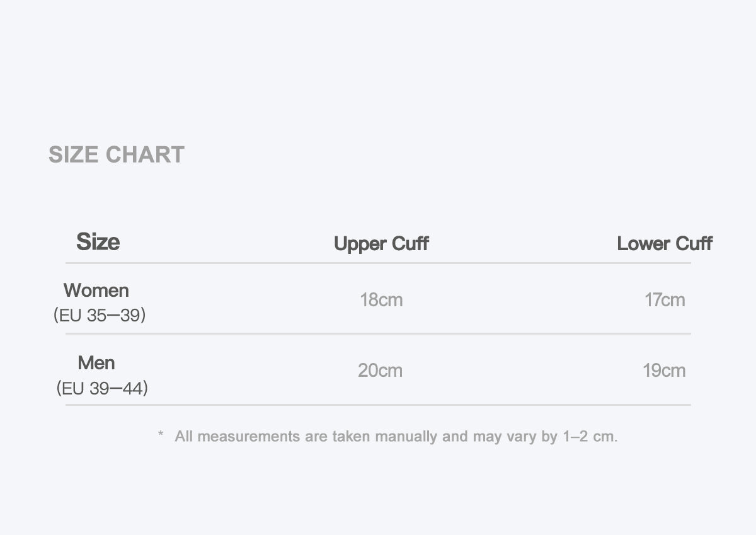756x535 pixels.
Task: Click the 19cm lower cuff value
Action: pyautogui.click(x=664, y=371)
